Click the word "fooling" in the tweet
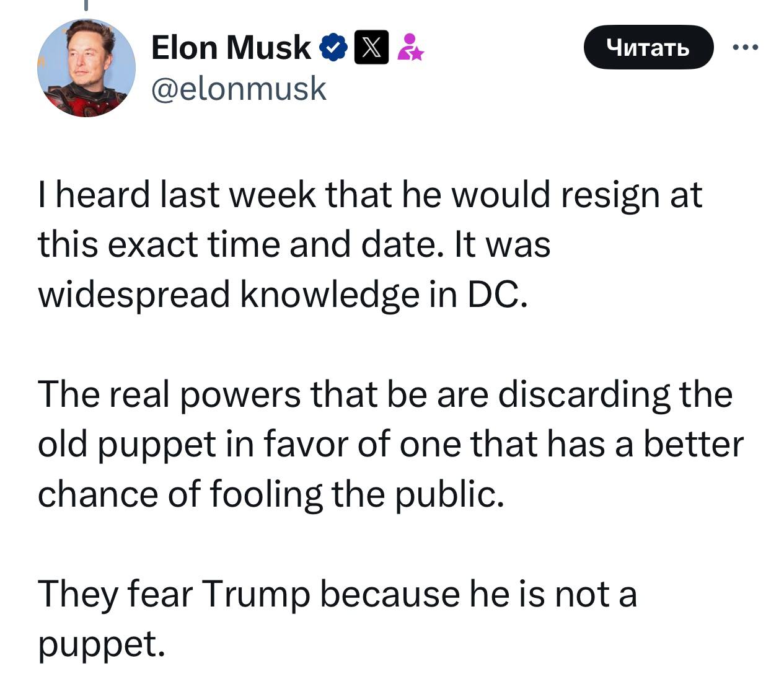This screenshot has width=784, height=689. tap(266, 494)
